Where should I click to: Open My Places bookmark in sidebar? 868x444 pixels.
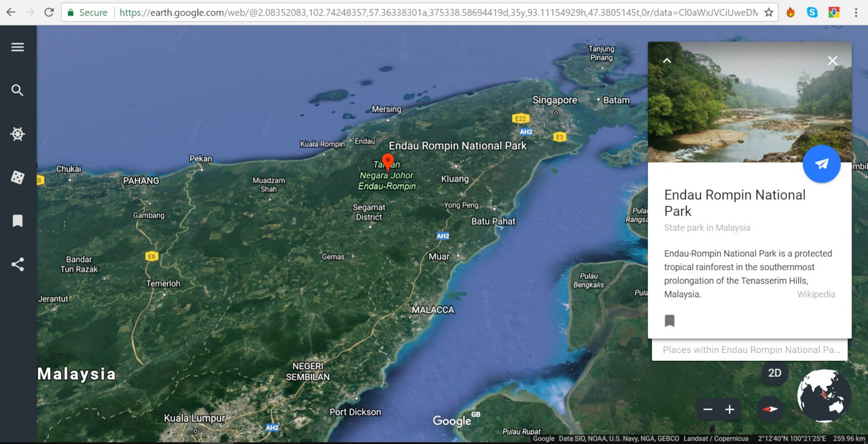click(18, 221)
